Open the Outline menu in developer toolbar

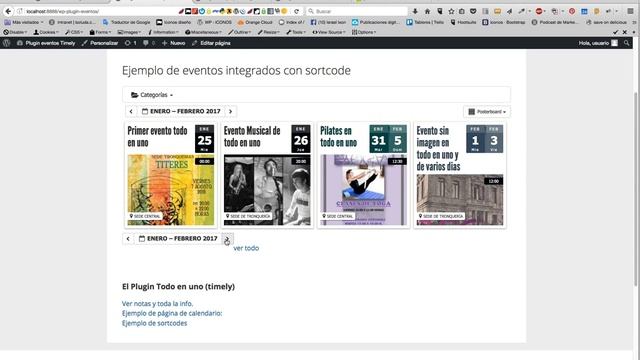pos(240,32)
